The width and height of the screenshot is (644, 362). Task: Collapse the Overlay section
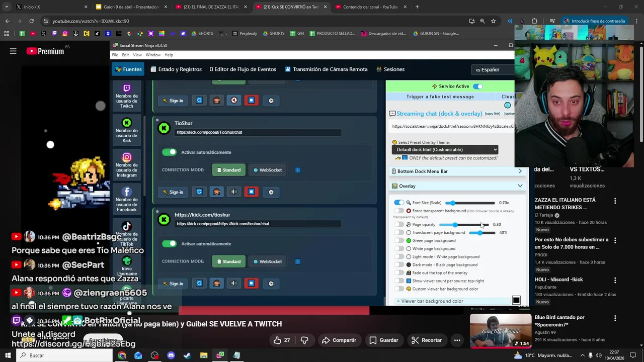point(457,186)
